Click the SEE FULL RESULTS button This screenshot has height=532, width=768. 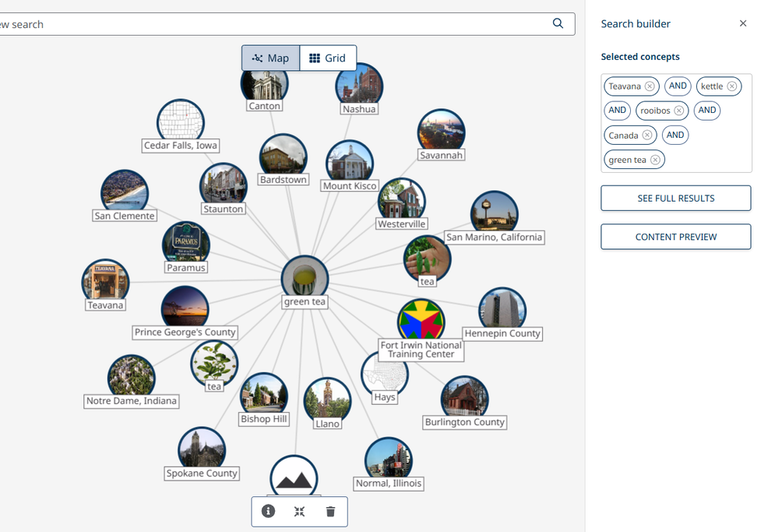tap(676, 199)
